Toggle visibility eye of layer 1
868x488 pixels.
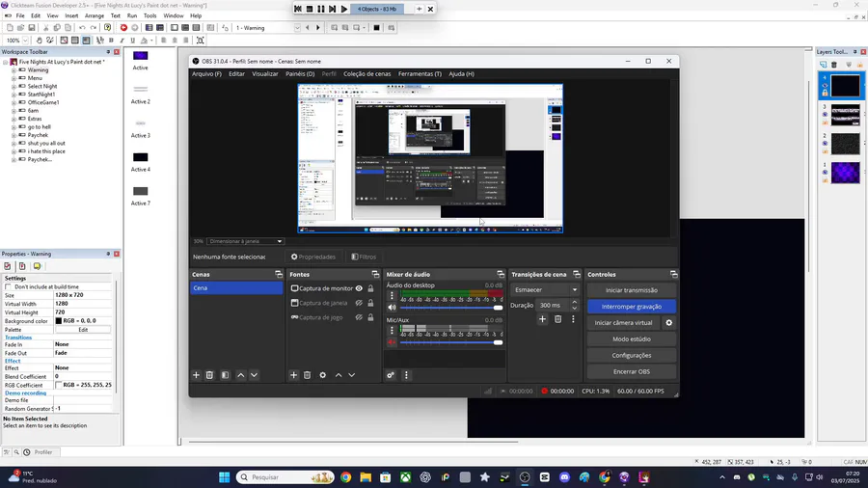point(825,172)
